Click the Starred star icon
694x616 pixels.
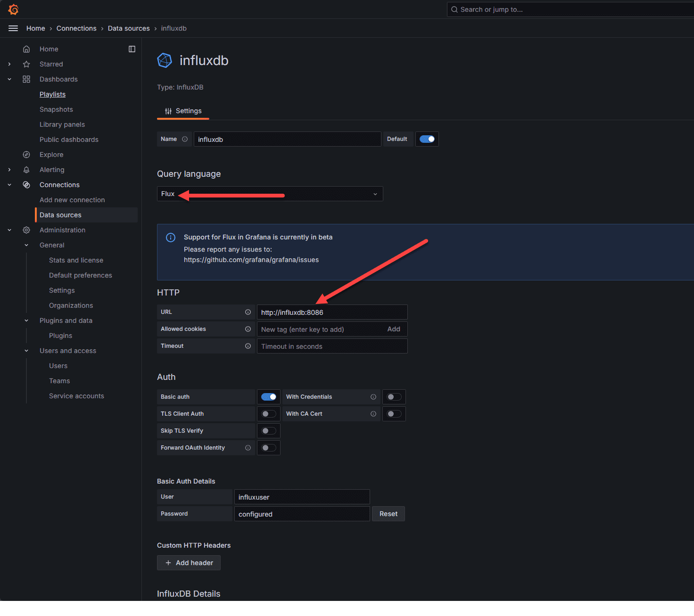point(26,64)
